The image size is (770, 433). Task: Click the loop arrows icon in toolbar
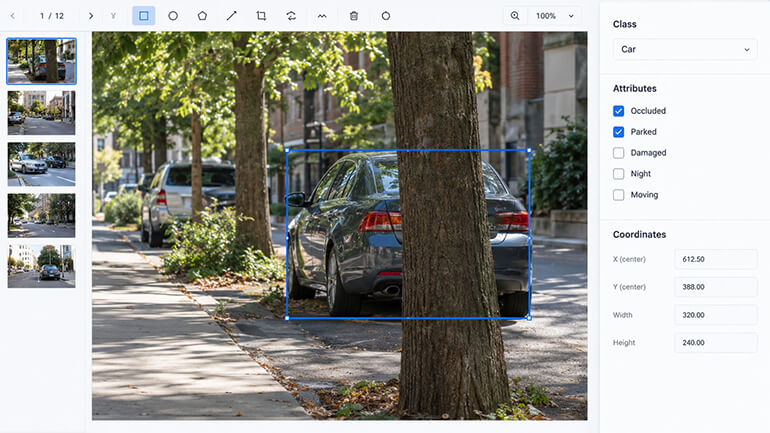tap(291, 16)
